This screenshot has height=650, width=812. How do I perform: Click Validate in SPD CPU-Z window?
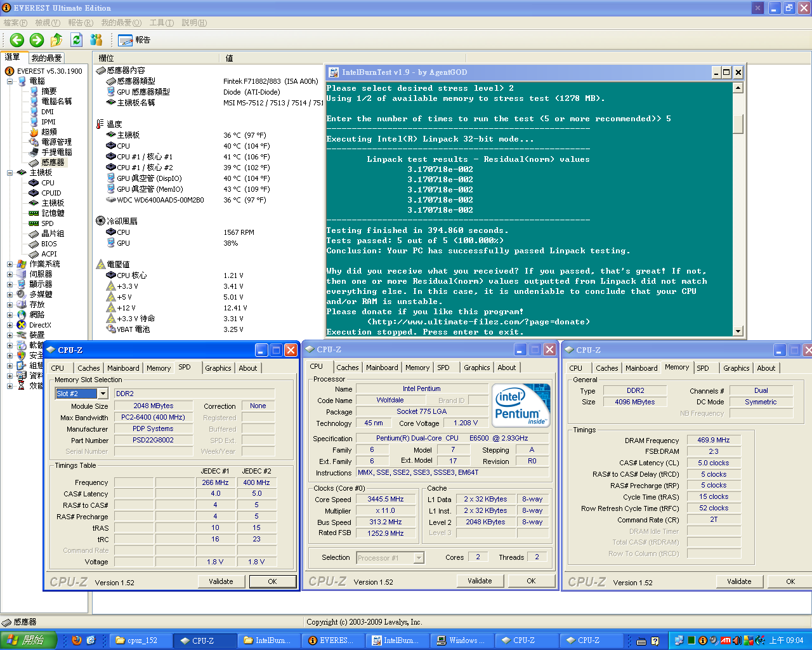click(221, 581)
